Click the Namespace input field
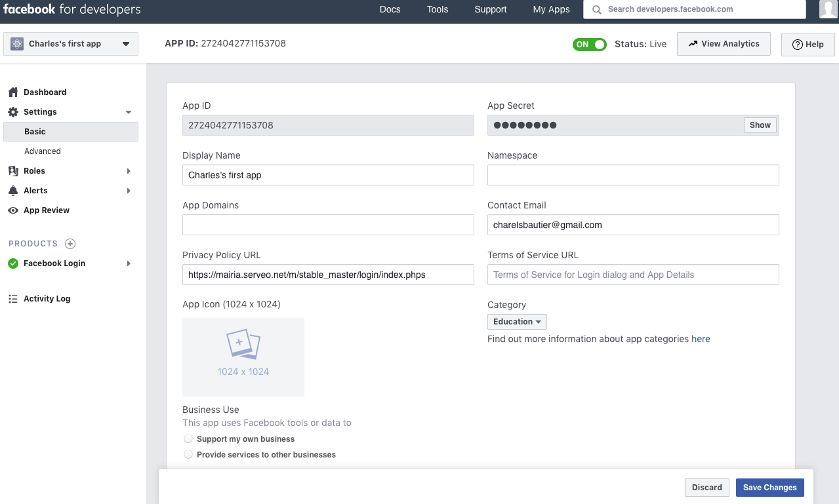Image resolution: width=839 pixels, height=504 pixels. [633, 175]
